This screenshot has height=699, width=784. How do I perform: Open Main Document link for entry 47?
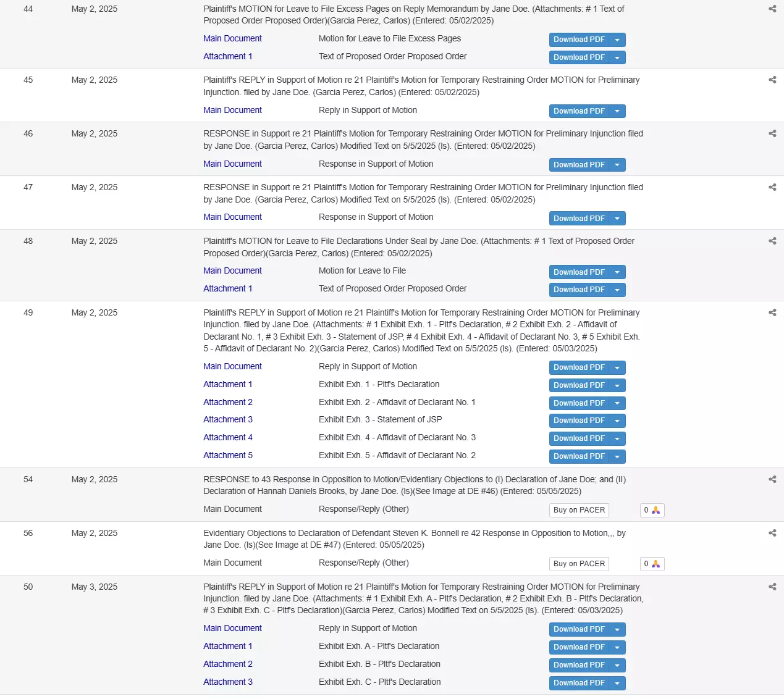coord(232,217)
